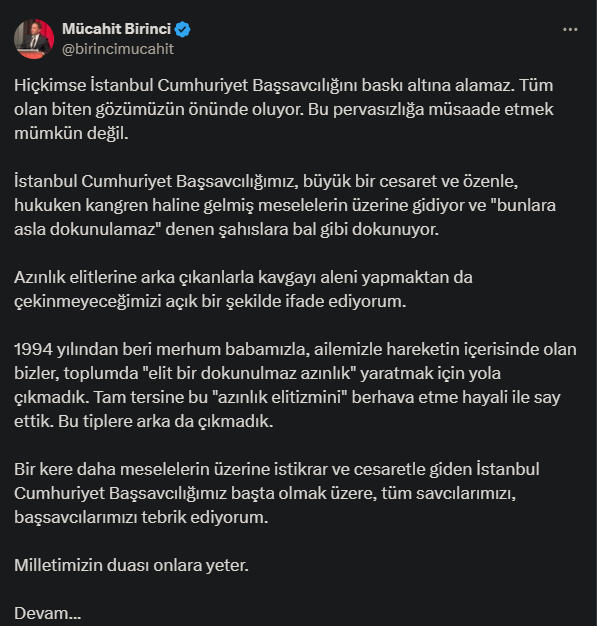Click the sentence Milletimizin duası onlara yeter
Viewport: 597px width, 626px height.
[131, 565]
